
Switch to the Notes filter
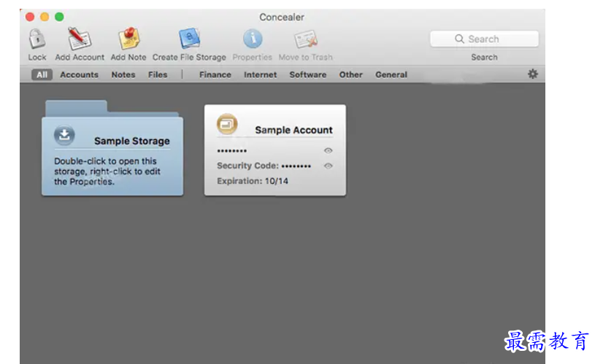tap(123, 74)
